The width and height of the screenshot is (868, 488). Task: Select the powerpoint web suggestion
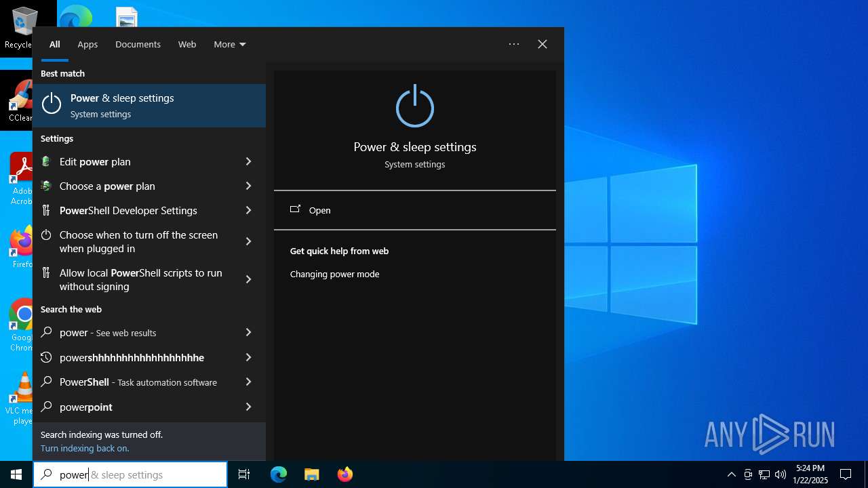(149, 407)
